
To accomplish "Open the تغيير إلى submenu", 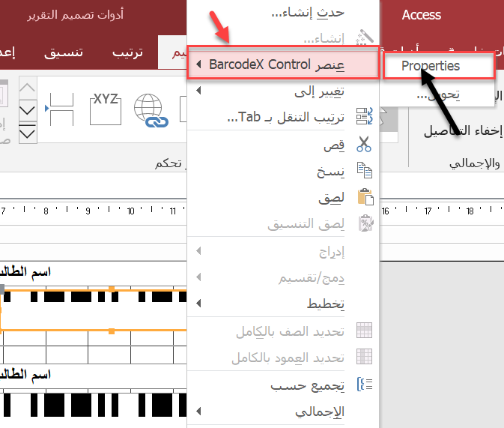I will [x=283, y=91].
